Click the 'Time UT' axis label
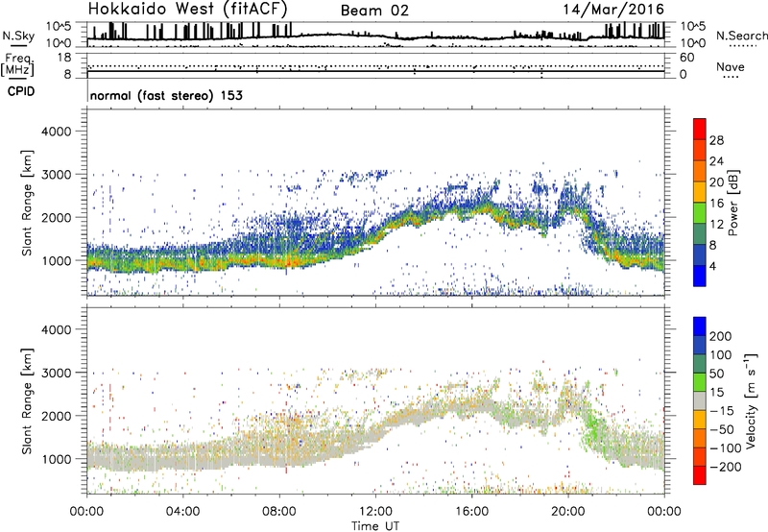The width and height of the screenshot is (768, 532). [x=375, y=526]
